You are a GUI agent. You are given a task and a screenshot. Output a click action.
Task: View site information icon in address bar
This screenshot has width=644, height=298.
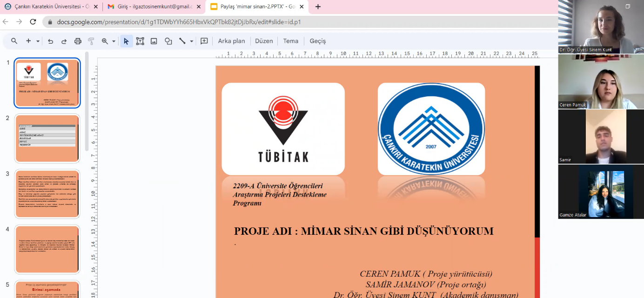(x=50, y=22)
